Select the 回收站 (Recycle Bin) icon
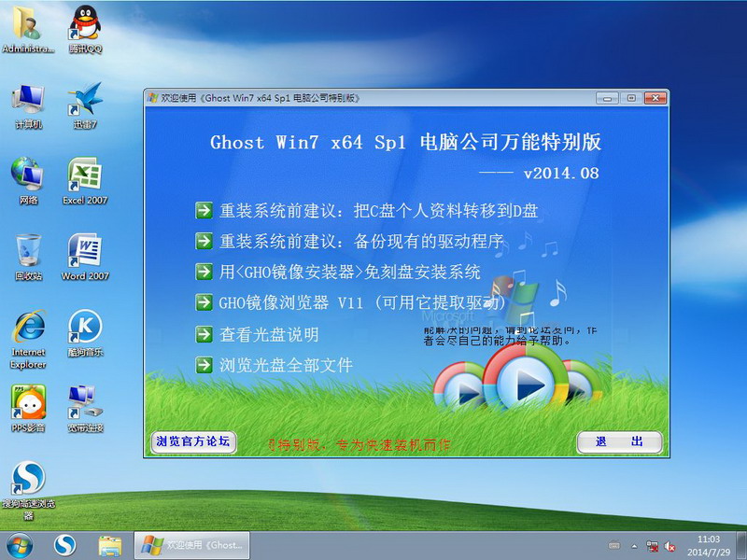Viewport: 747px width, 560px height. 29,258
